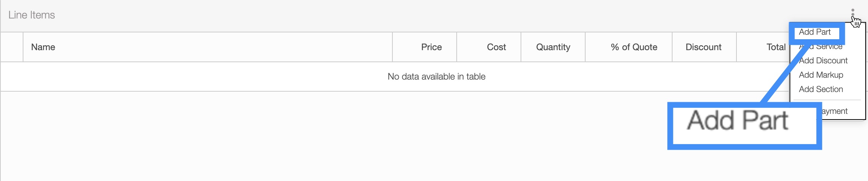
Task: Click the blank first column header cell
Action: click(12, 47)
